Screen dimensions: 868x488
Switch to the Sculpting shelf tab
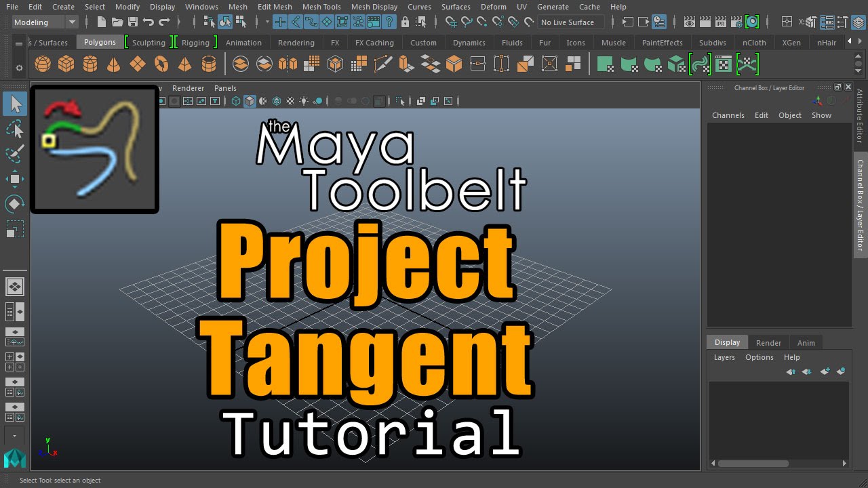149,43
